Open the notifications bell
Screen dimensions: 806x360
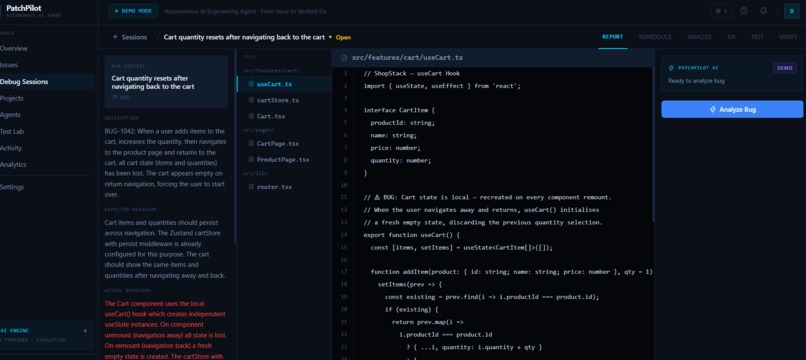[x=763, y=11]
